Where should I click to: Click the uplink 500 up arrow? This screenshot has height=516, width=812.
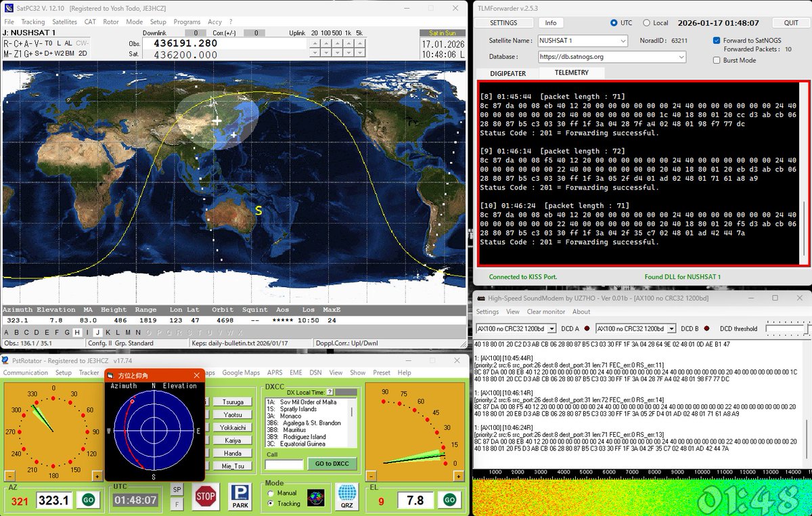point(338,43)
